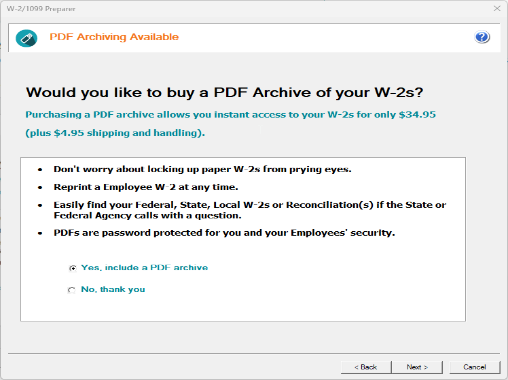
Task: Click the white header banner area
Action: 254,38
